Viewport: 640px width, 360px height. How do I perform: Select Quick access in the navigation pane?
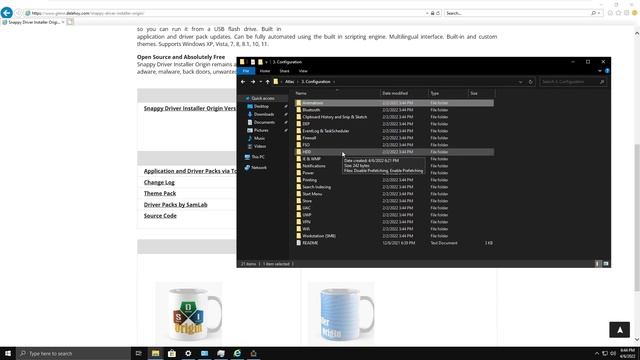click(x=262, y=98)
